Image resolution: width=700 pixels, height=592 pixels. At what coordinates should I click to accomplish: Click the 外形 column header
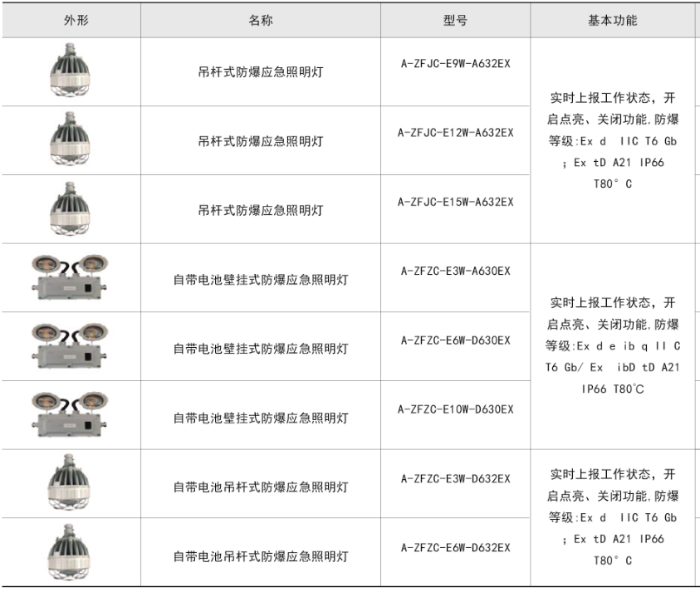71,20
